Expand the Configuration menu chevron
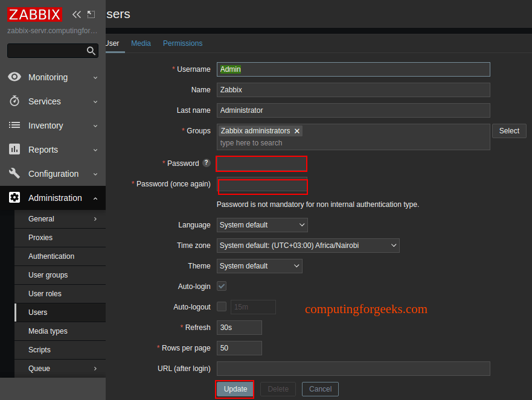532x400 pixels. coord(95,174)
